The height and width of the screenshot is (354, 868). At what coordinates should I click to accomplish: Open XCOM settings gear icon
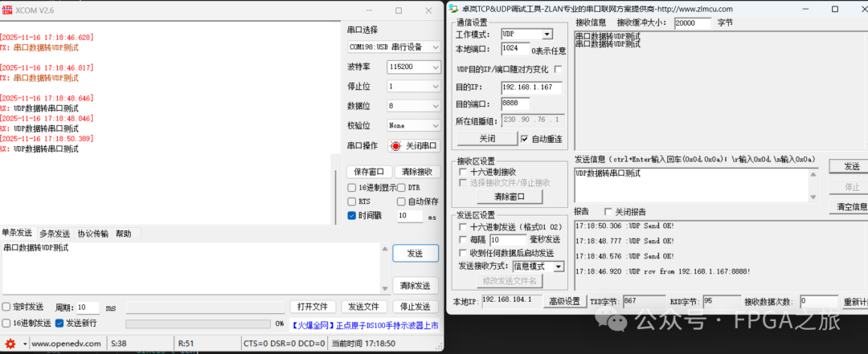[10, 343]
